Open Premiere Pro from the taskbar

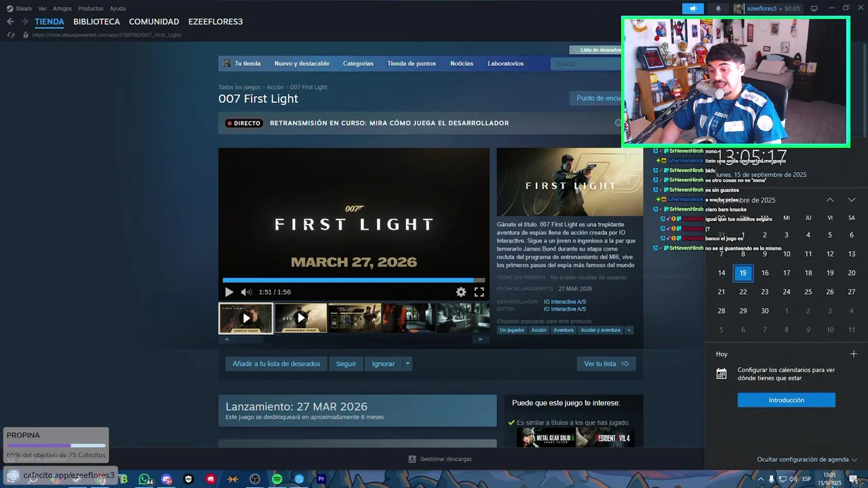click(321, 479)
